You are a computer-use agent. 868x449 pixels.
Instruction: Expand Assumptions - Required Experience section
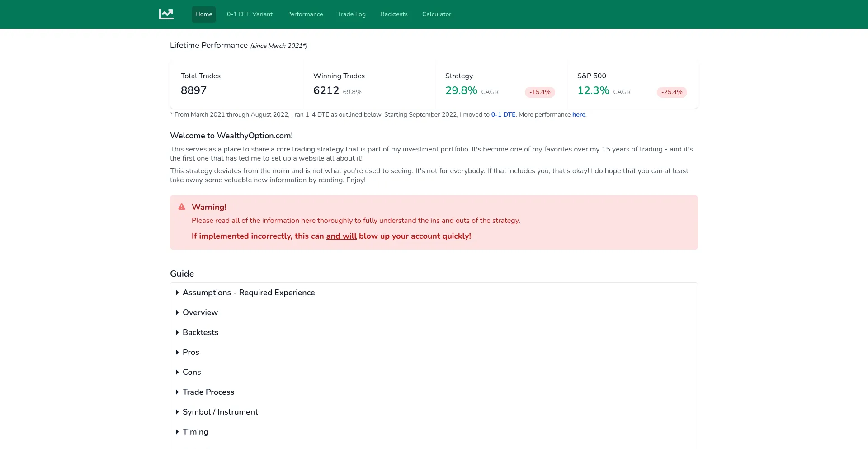pos(434,293)
